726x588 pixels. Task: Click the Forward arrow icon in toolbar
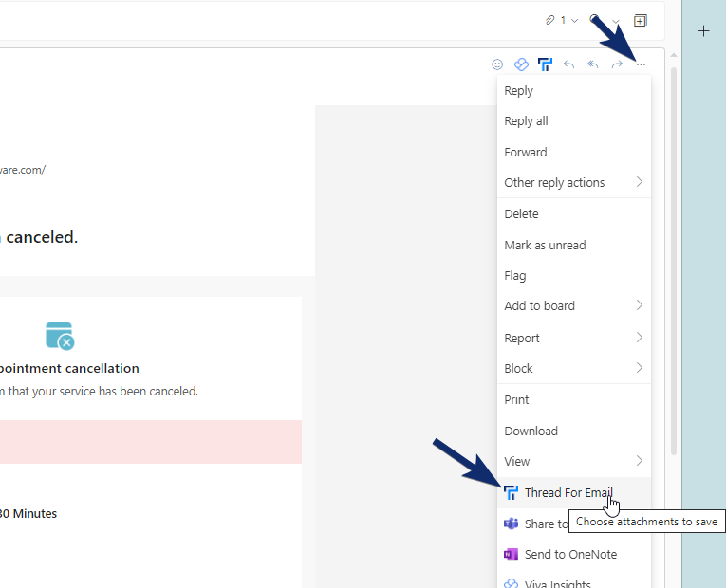tap(617, 64)
